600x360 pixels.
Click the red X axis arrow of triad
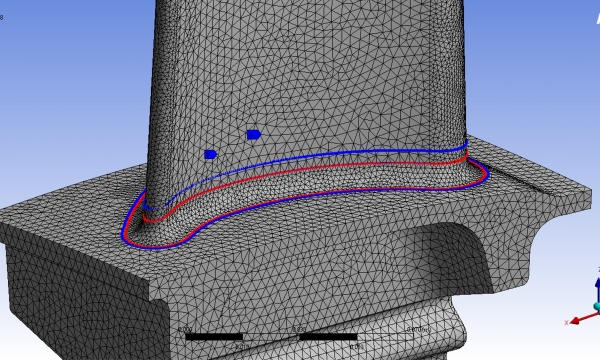582,318
